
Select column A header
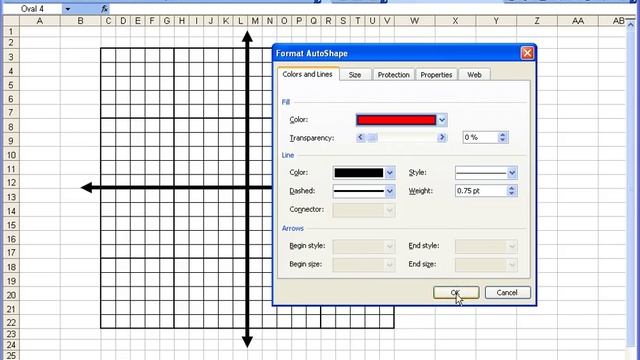click(x=40, y=21)
